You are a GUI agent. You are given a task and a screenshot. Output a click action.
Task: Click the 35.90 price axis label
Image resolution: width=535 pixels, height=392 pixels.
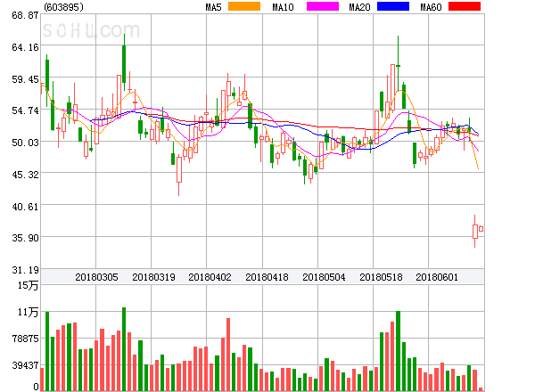coord(25,238)
